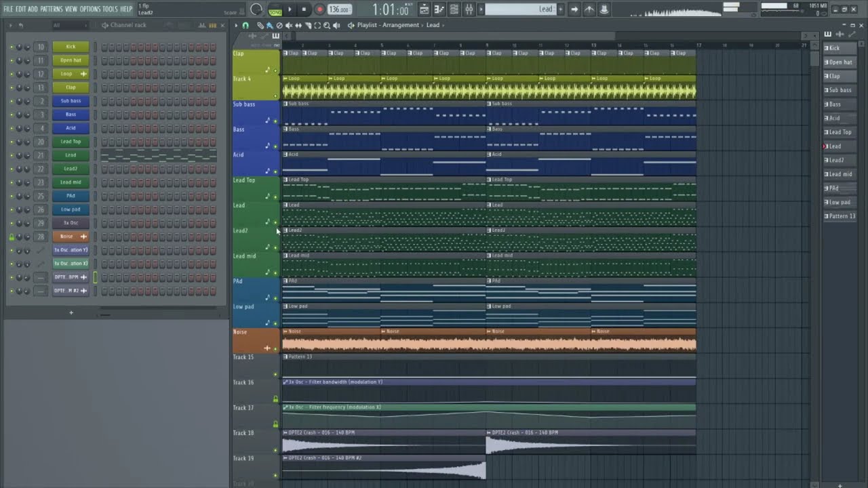Select the Slice tool in playlist toolbar
Image resolution: width=868 pixels, height=488 pixels.
[x=308, y=25]
